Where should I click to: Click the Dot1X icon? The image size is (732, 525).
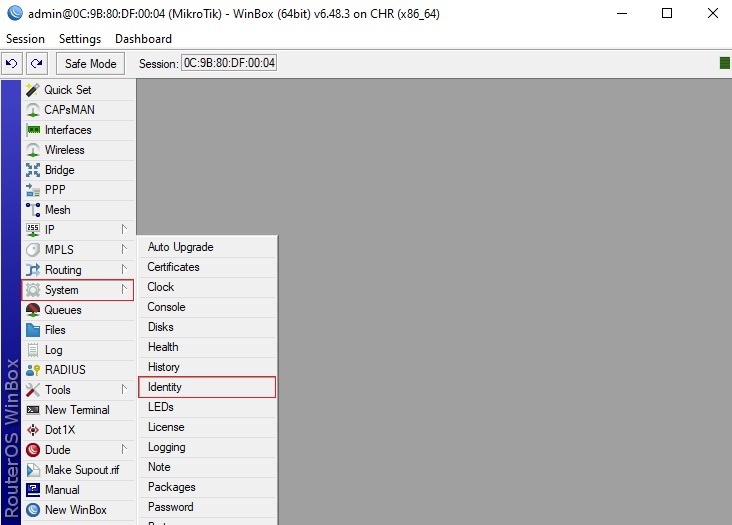[33, 430]
